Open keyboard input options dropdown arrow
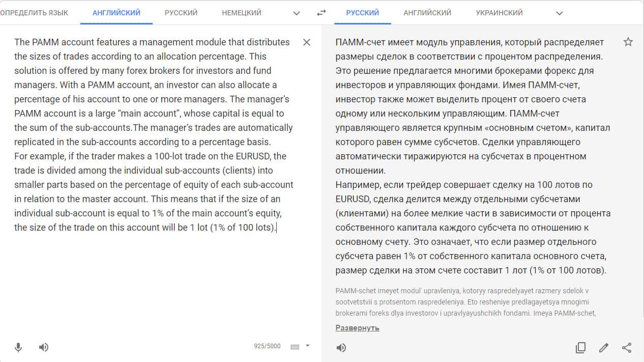Image resolution: width=644 pixels, height=362 pixels. coord(307,346)
